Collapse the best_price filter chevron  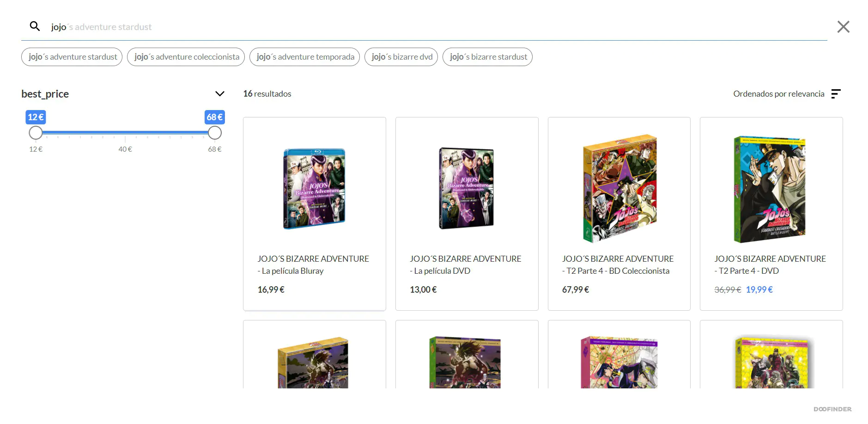pyautogui.click(x=220, y=94)
